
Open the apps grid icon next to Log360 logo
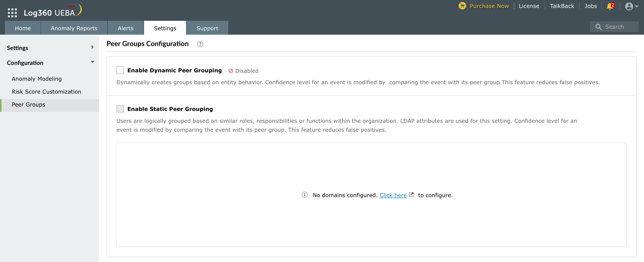pyautogui.click(x=12, y=12)
